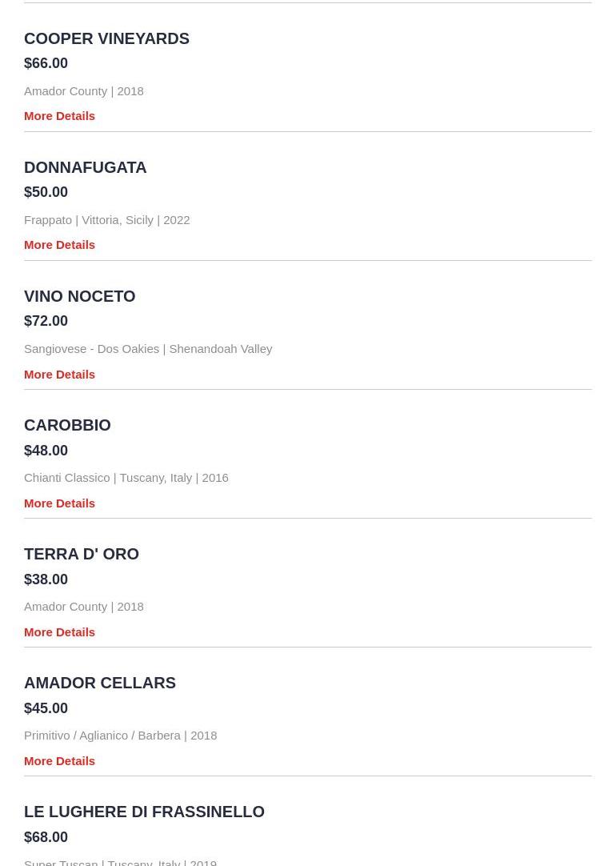616x866 pixels.
Task: Click More Details for Terra D' Oro
Action: pyautogui.click(x=60, y=631)
